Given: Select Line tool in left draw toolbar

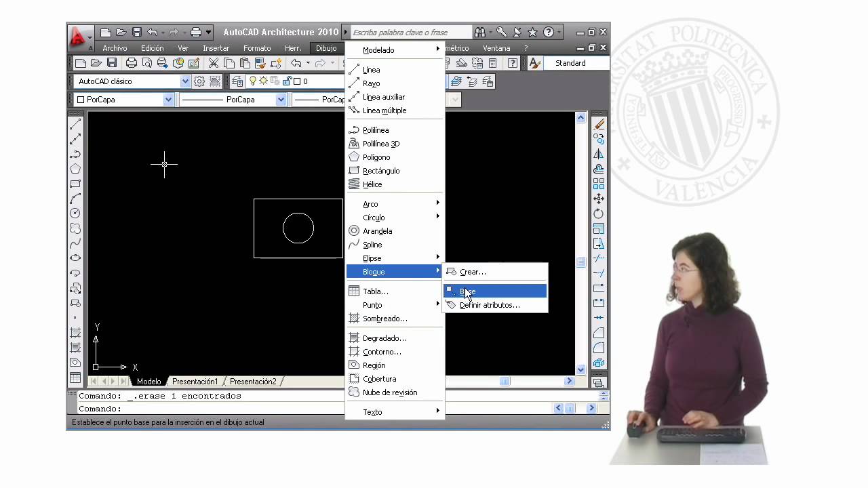Looking at the screenshot, I should coord(75,124).
